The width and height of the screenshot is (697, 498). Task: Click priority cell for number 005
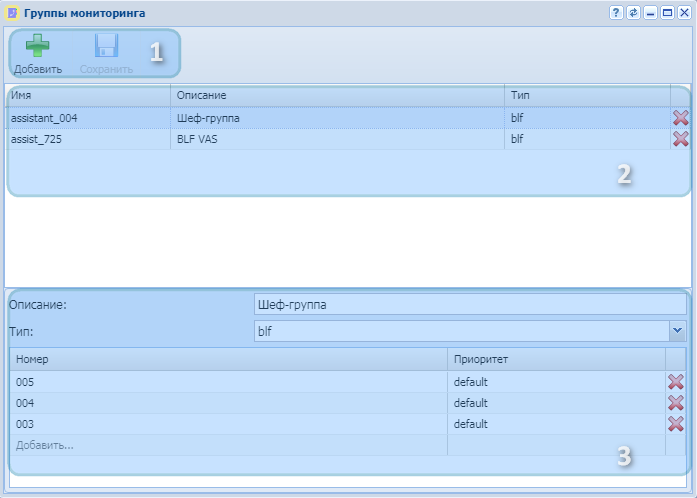[555, 382]
